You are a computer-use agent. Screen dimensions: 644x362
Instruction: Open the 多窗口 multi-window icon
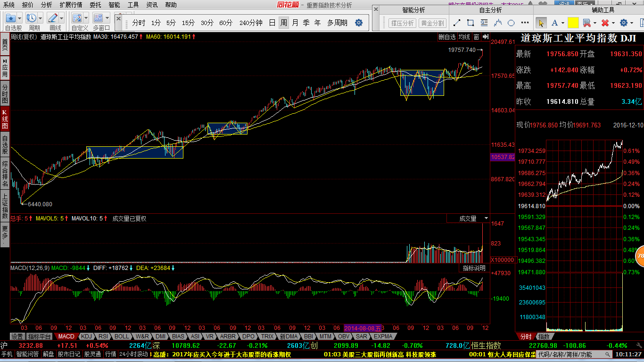pos(98,18)
